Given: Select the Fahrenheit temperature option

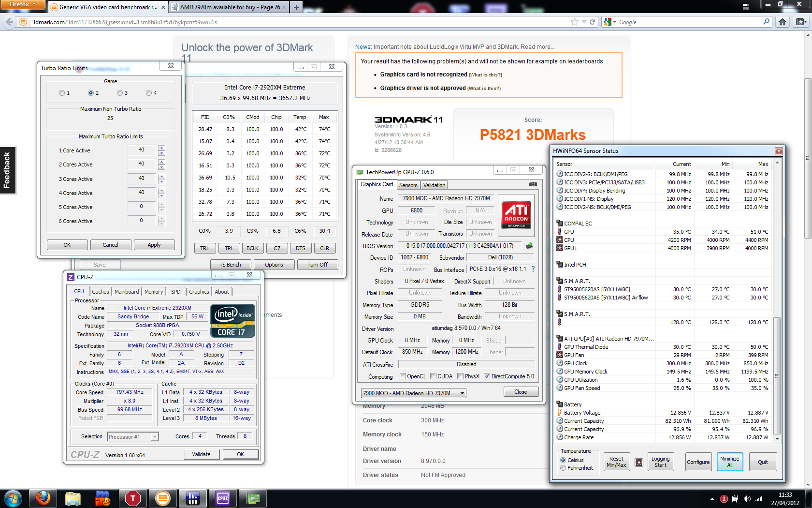Looking at the screenshot, I should coord(563,468).
